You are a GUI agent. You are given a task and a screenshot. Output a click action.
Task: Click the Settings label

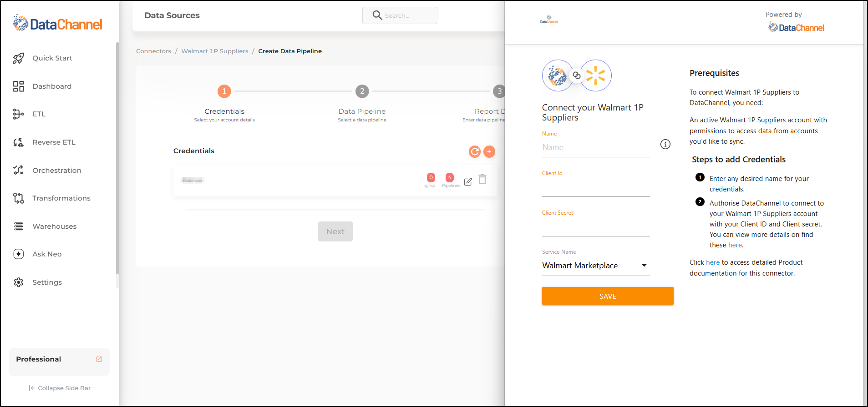point(47,282)
